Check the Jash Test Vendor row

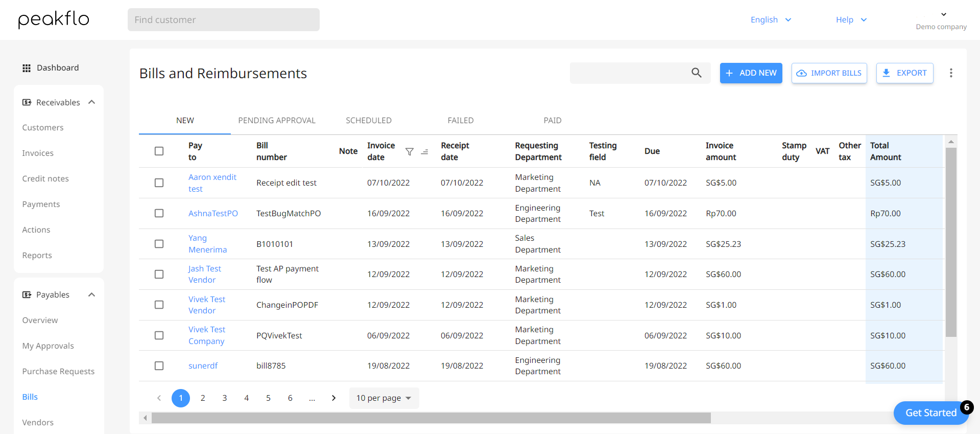click(x=159, y=275)
